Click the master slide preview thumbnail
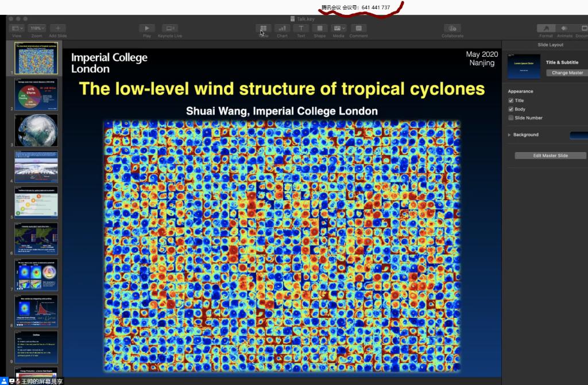This screenshot has width=588, height=385. pyautogui.click(x=524, y=67)
